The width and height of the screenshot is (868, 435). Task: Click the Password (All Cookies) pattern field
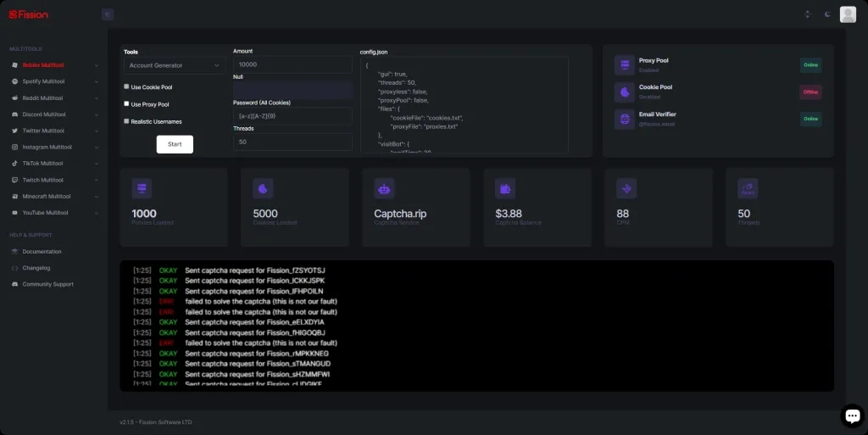point(292,116)
